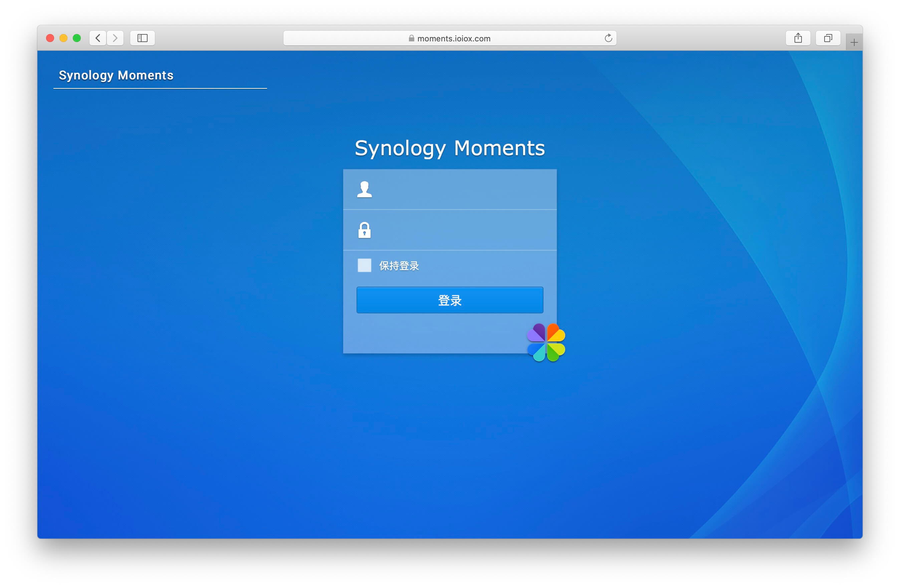This screenshot has width=900, height=588.
Task: Click the padlock icon in password row
Action: [364, 230]
